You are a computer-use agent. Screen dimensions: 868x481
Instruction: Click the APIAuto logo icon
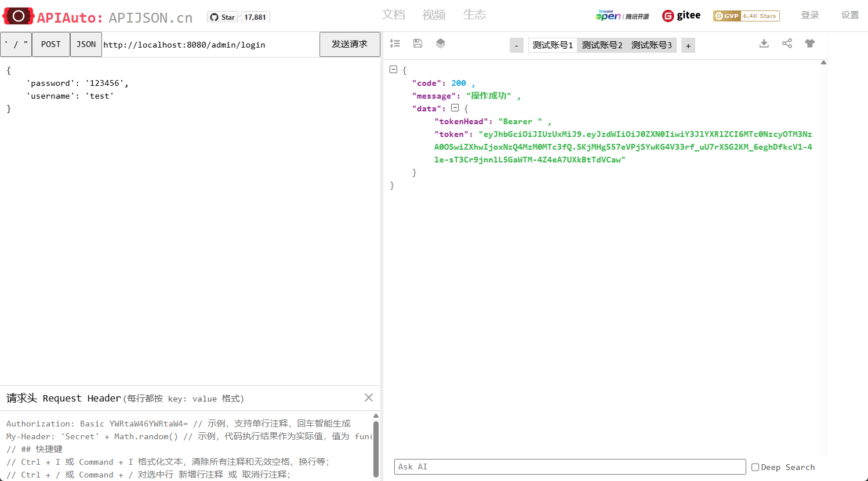click(19, 16)
